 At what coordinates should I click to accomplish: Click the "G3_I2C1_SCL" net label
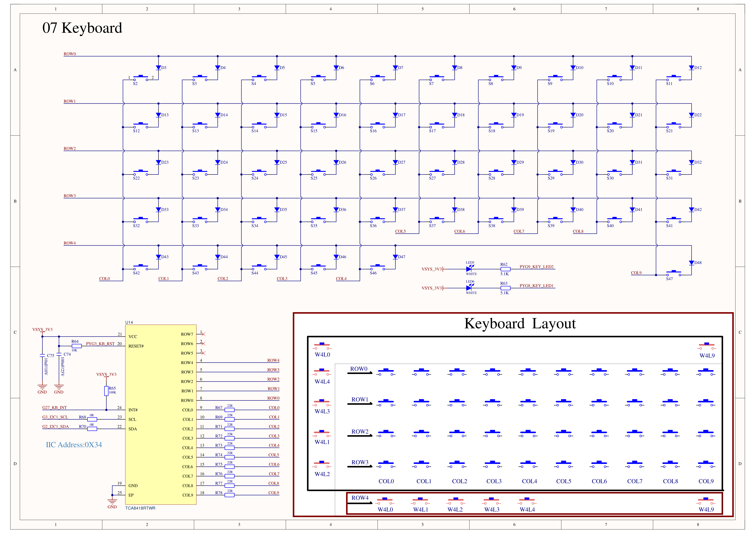coord(55,417)
